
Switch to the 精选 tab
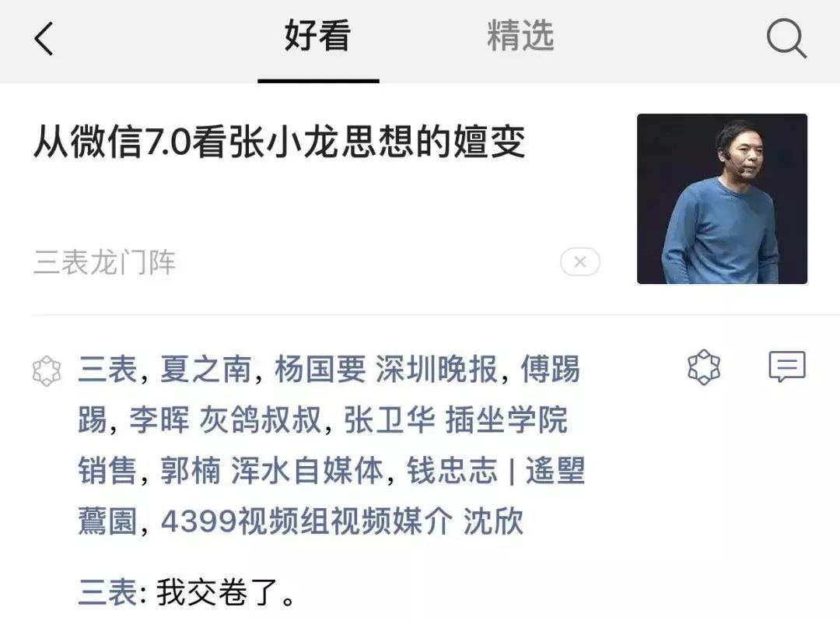pyautogui.click(x=520, y=37)
